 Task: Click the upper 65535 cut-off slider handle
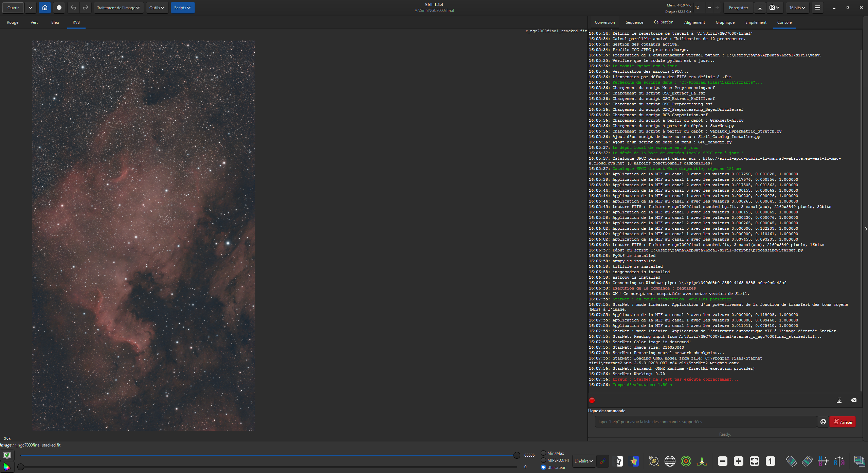pos(517,455)
